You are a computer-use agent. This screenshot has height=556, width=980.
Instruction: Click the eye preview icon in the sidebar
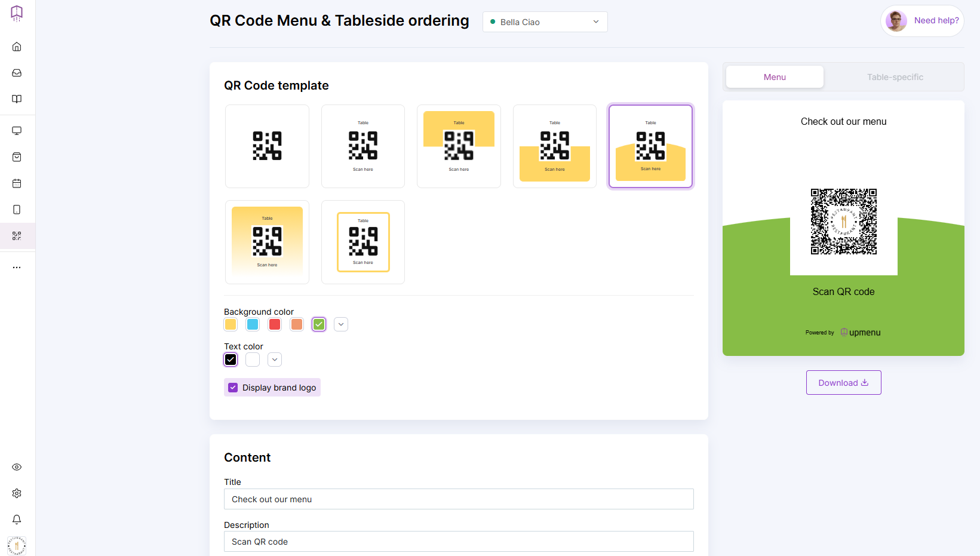(17, 467)
